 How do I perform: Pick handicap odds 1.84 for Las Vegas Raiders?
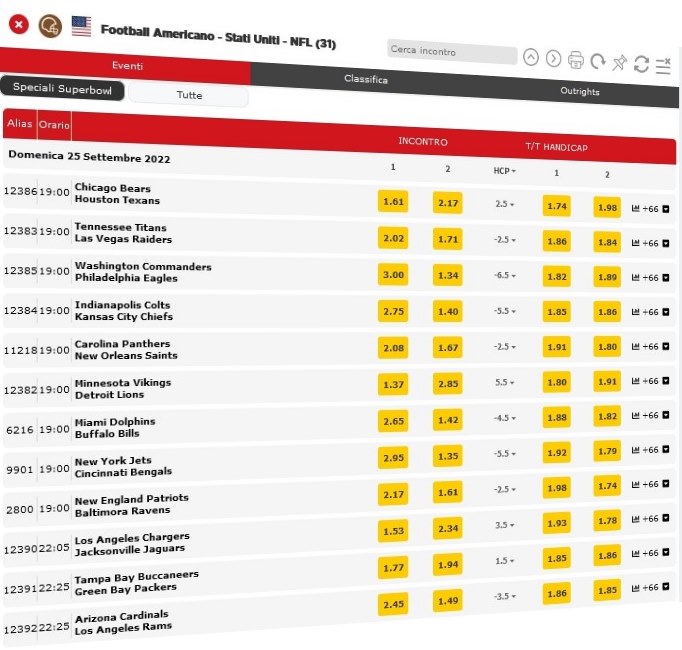607,242
